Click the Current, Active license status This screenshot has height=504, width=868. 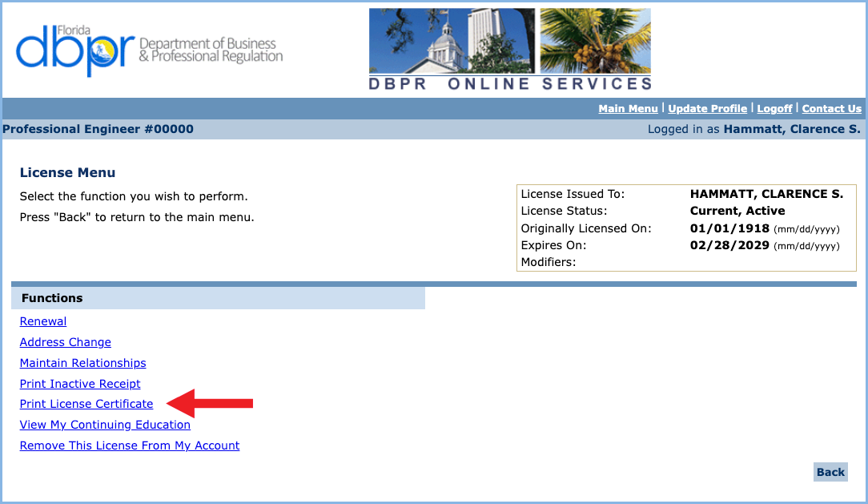click(737, 211)
